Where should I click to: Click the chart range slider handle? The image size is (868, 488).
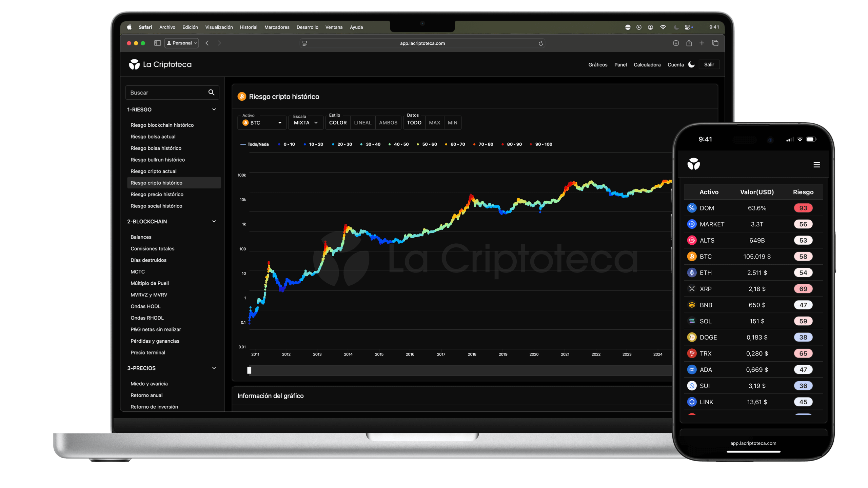pos(249,370)
